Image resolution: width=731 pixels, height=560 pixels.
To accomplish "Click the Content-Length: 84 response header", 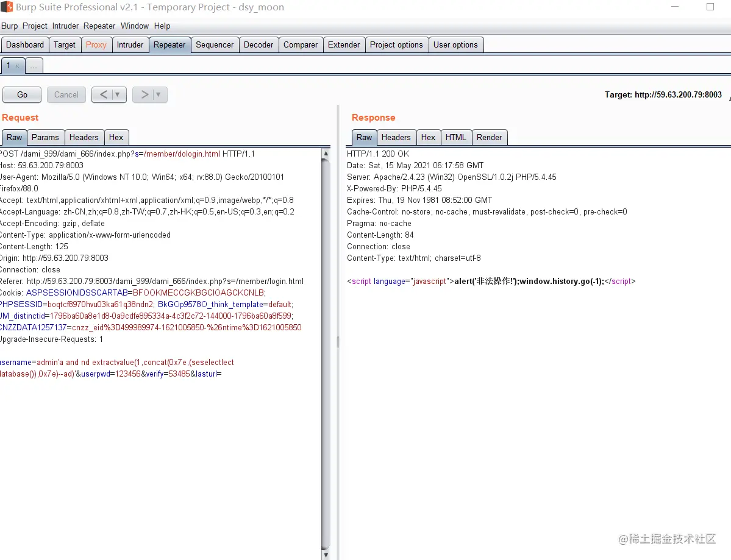I will pyautogui.click(x=380, y=235).
